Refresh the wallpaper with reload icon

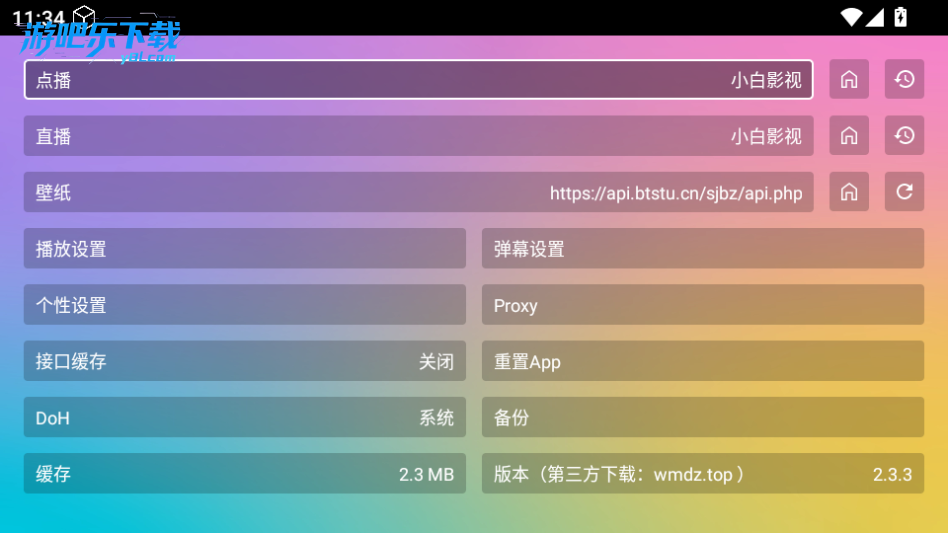point(904,192)
